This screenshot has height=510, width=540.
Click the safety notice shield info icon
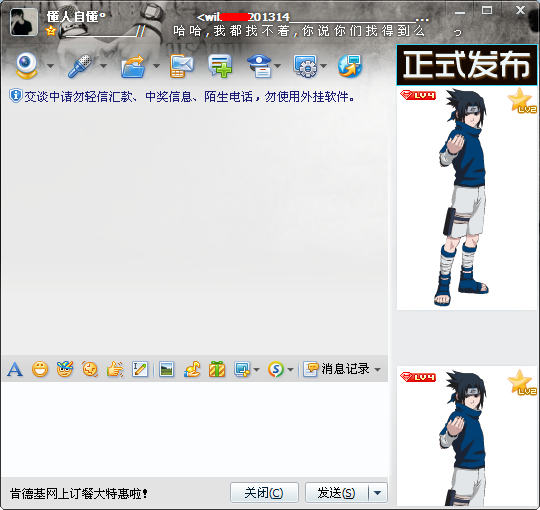tap(15, 96)
